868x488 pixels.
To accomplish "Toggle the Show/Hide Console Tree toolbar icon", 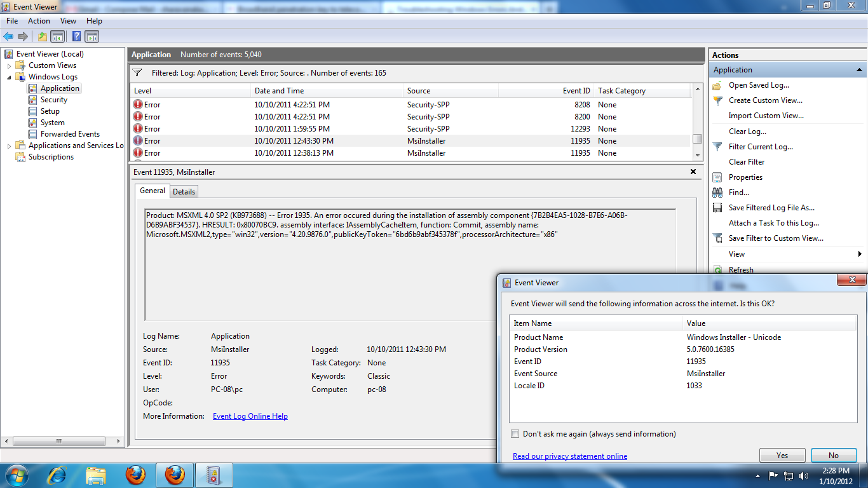I will point(58,36).
